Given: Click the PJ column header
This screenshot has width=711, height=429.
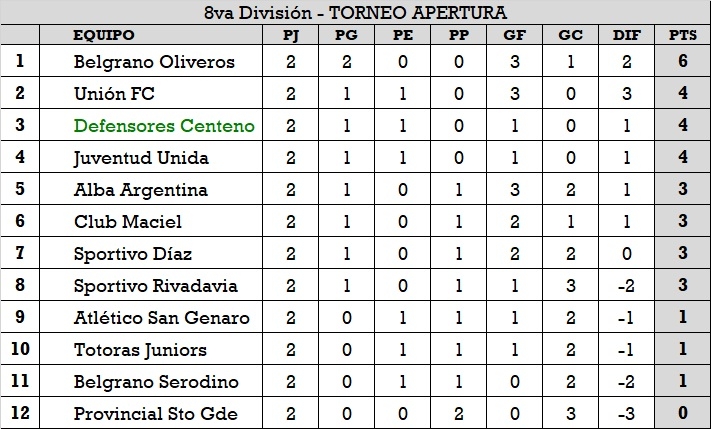Looking at the screenshot, I should point(291,35).
